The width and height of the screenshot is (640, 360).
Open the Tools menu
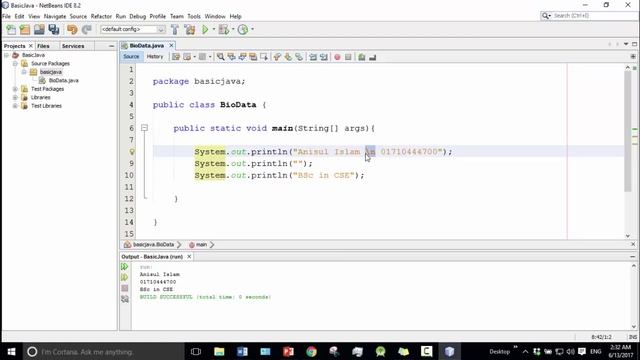[x=194, y=16]
